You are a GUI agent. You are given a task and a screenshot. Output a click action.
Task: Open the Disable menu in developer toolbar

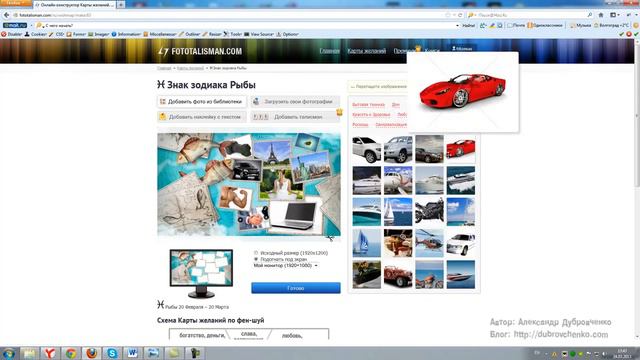click(12, 34)
